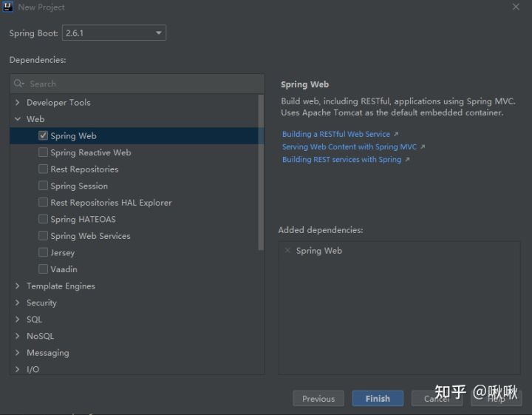Select Spring Web in Added dependencies list

[x=319, y=251]
